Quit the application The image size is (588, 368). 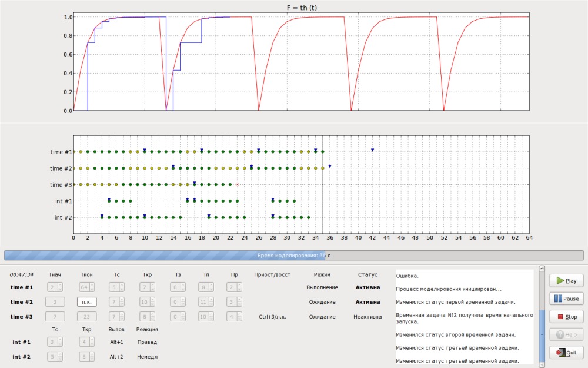[x=566, y=353]
